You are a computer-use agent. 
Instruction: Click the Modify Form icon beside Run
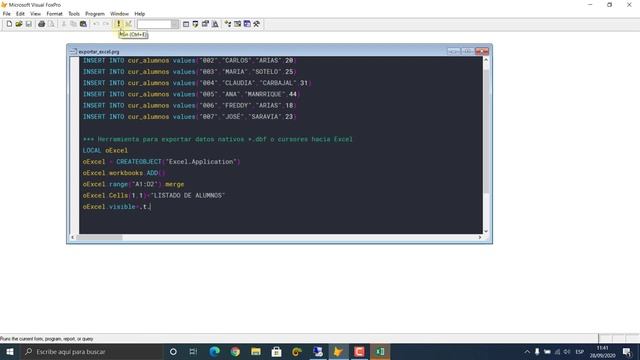(129, 24)
